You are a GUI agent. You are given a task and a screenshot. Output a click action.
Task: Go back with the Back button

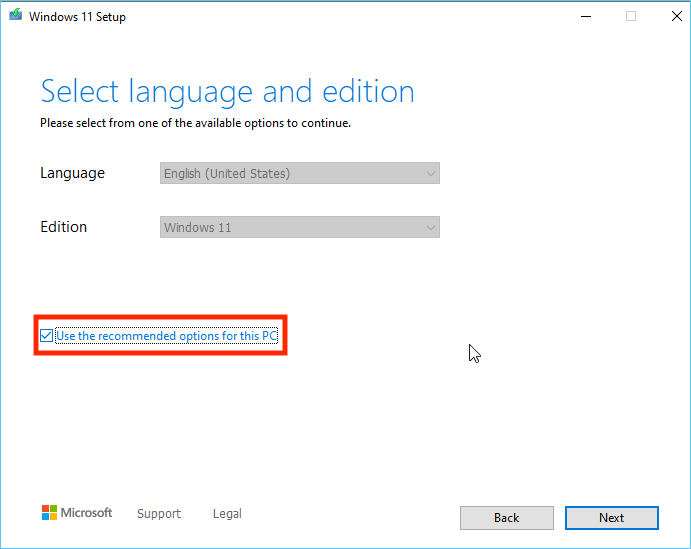(506, 517)
